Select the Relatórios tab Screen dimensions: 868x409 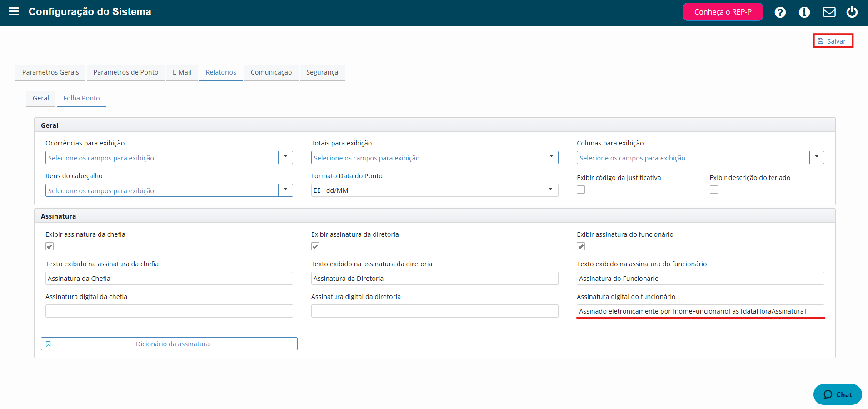pos(221,72)
